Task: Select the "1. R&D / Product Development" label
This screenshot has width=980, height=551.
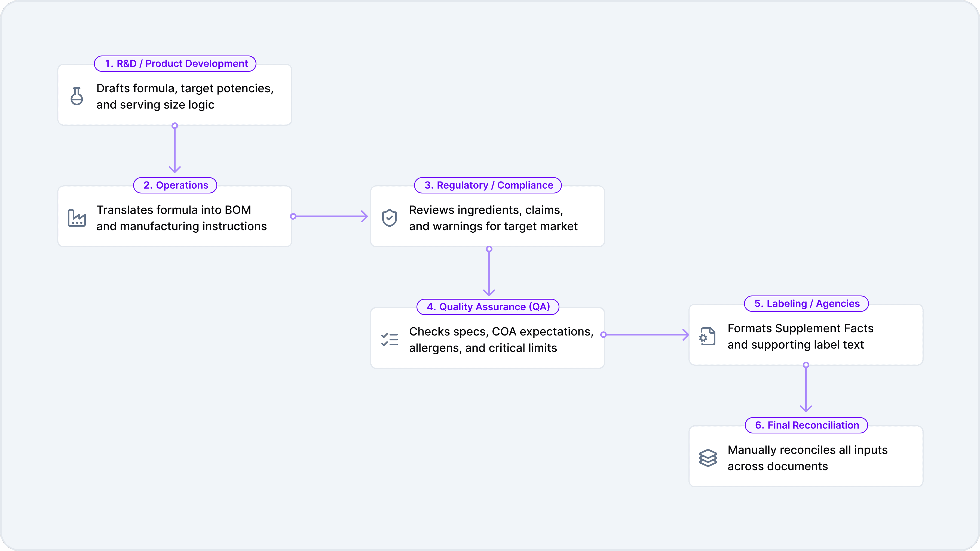Action: (x=175, y=63)
